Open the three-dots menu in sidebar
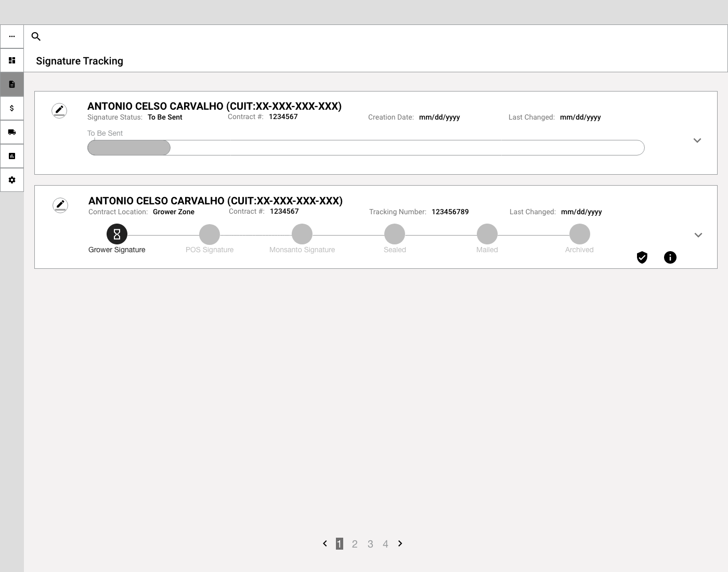This screenshot has width=728, height=572. pyautogui.click(x=12, y=36)
